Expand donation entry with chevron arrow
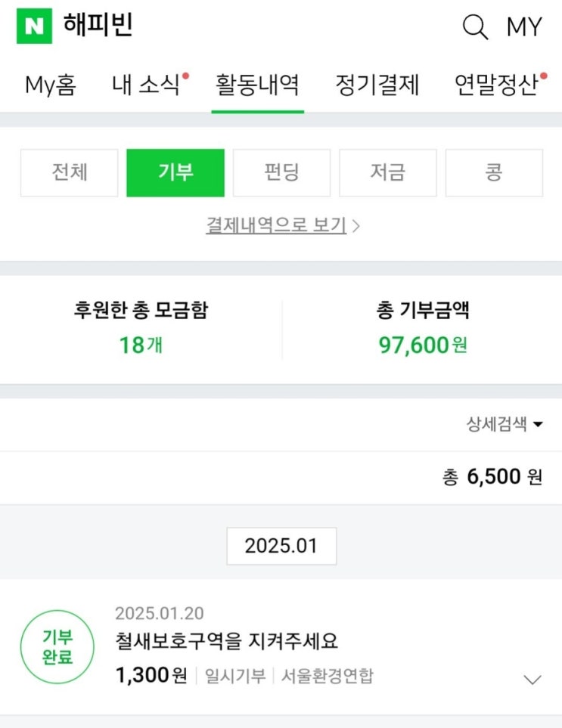 533,679
